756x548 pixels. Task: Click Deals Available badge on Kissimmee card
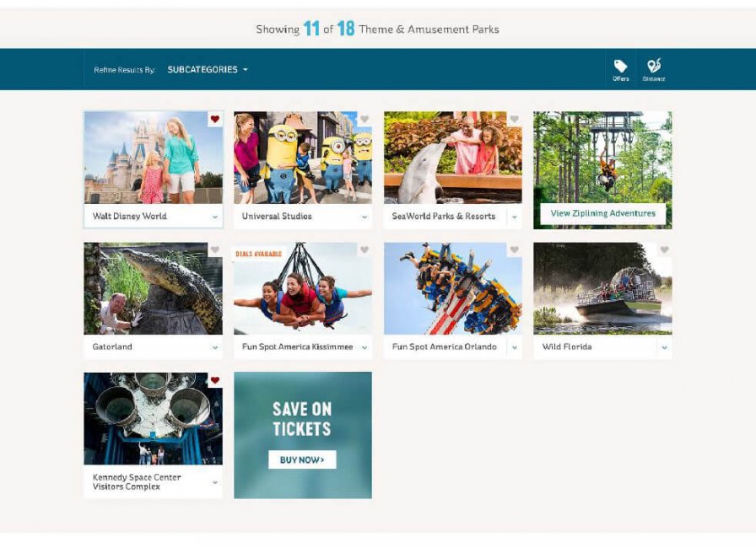click(x=259, y=254)
